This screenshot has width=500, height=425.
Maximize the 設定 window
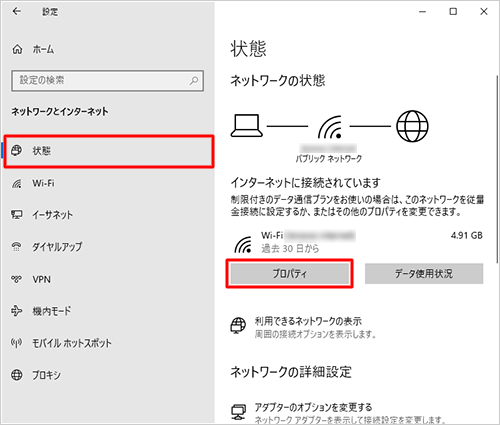pyautogui.click(x=453, y=12)
